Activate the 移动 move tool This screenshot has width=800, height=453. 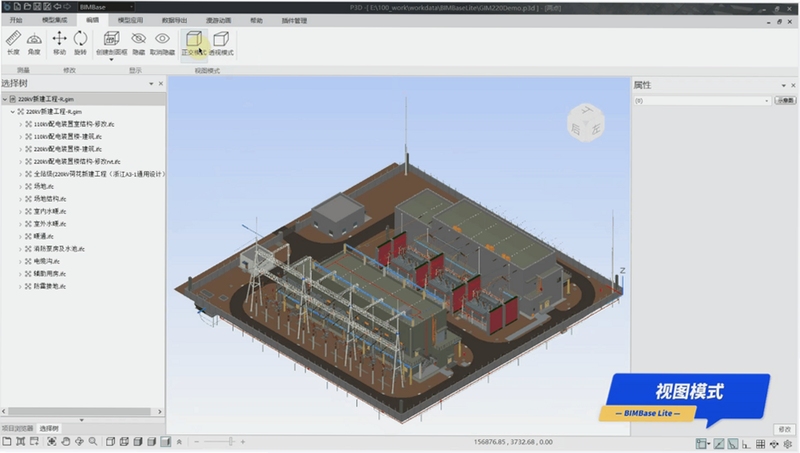(x=60, y=43)
